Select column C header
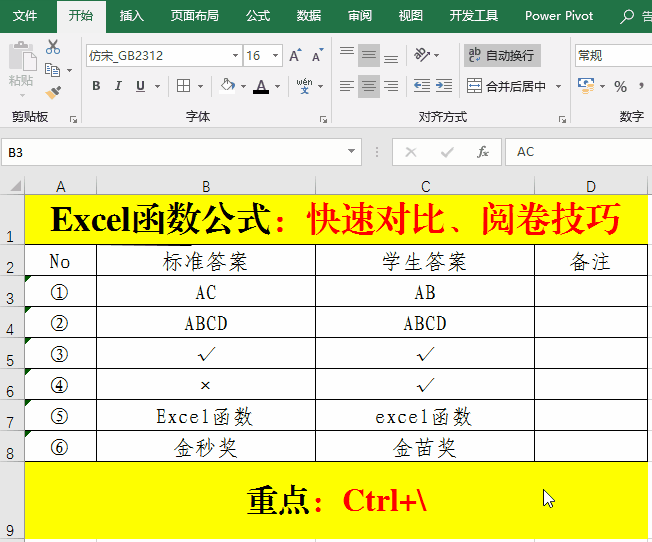 [425, 186]
